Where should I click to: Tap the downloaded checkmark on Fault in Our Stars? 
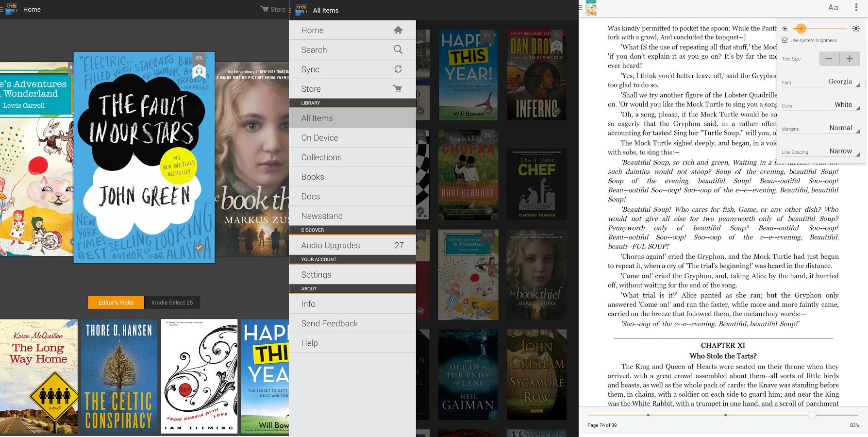tap(199, 247)
